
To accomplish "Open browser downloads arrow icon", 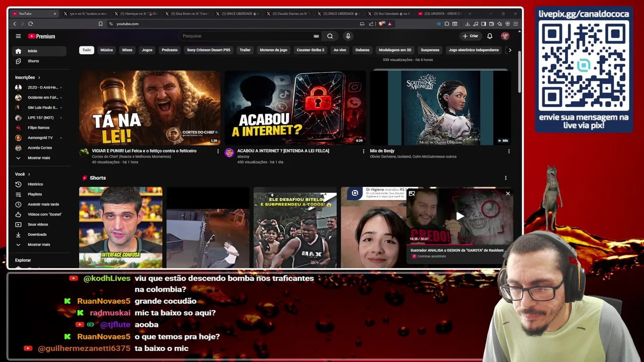I will pyautogui.click(x=467, y=24).
